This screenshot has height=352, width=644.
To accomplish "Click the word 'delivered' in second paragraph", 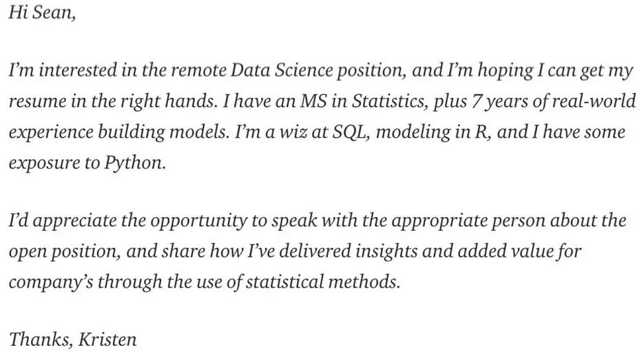I will 315,251.
